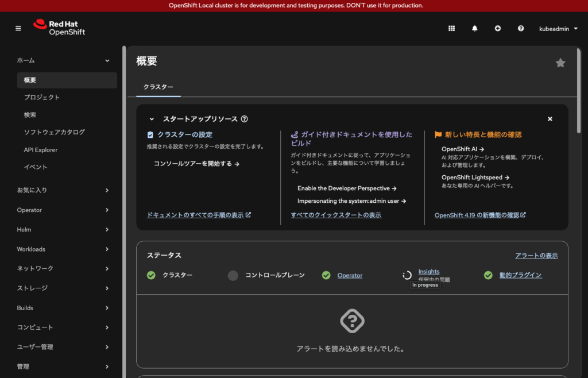Expand the Workloads navigation section

63,249
